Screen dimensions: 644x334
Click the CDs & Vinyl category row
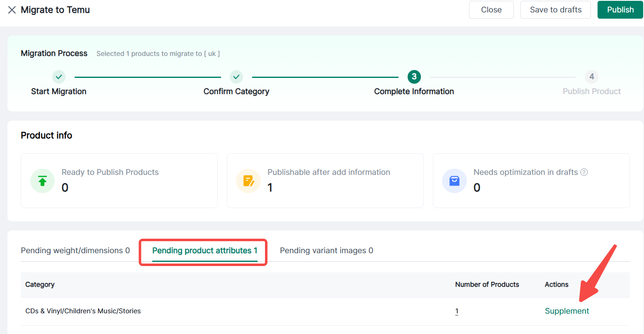(83, 311)
